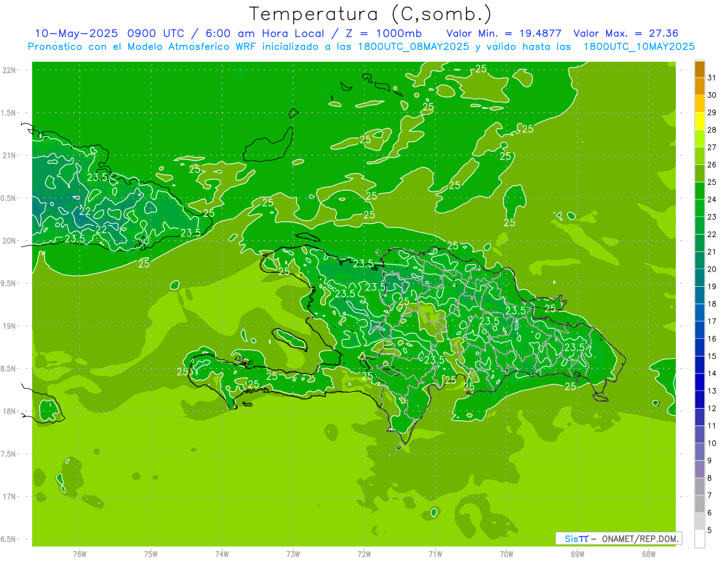This screenshot has height=562, width=728.
Task: Click the "Valor Min. = 19.4877" value
Action: click(x=504, y=33)
